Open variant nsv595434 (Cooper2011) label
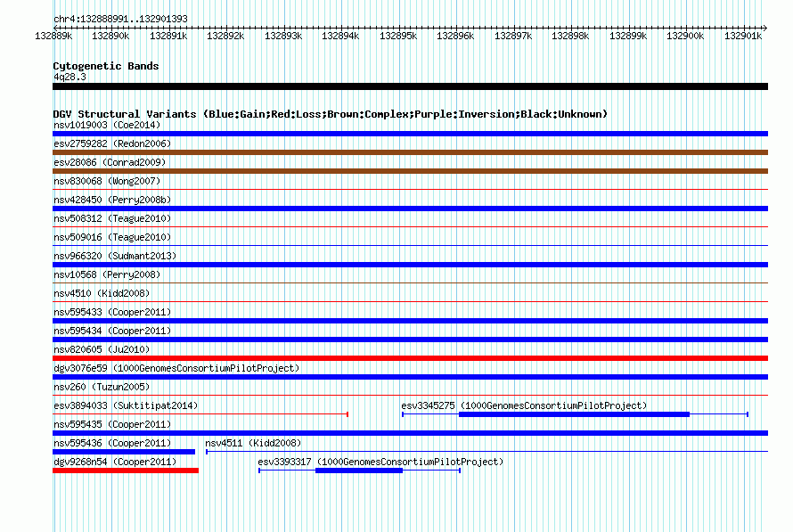793x532 pixels. point(112,331)
